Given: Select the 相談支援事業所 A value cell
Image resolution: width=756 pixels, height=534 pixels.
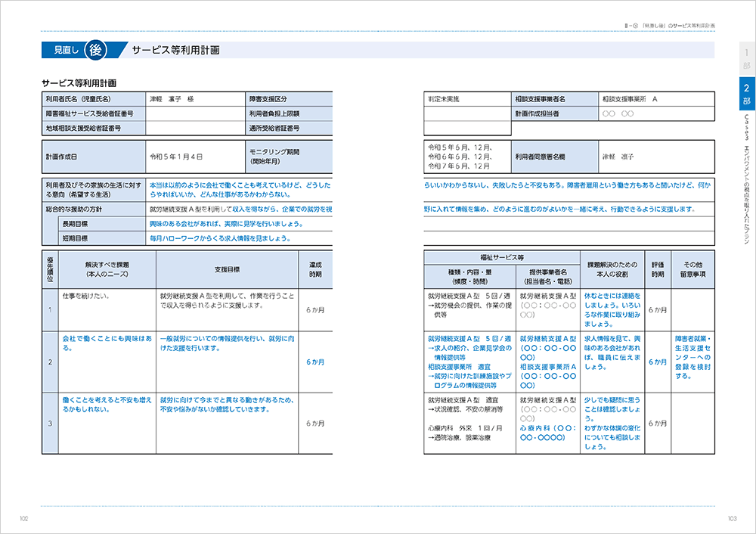Looking at the screenshot, I should tap(656, 99).
